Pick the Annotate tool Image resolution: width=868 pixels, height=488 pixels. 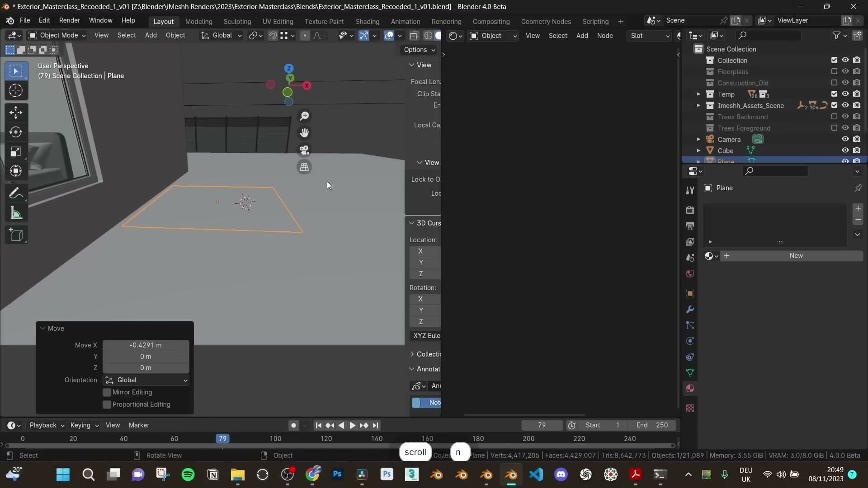click(16, 193)
